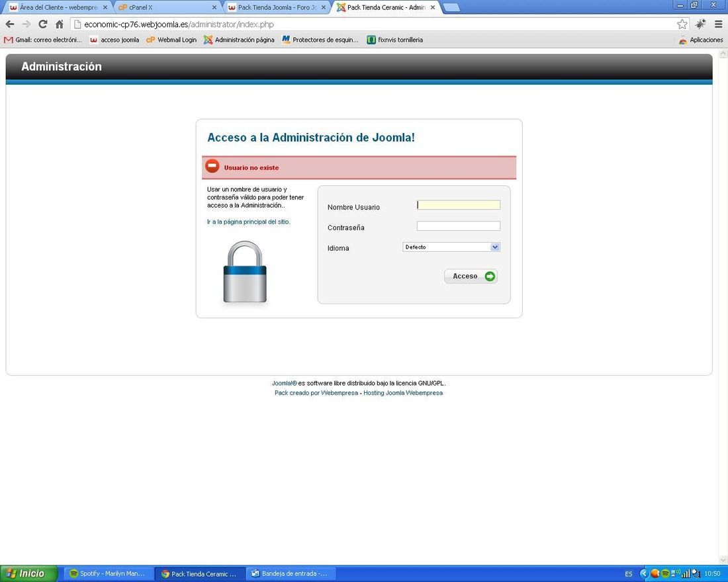Image resolution: width=728 pixels, height=582 pixels.
Task: Focus the Contraseña password field
Action: [458, 226]
